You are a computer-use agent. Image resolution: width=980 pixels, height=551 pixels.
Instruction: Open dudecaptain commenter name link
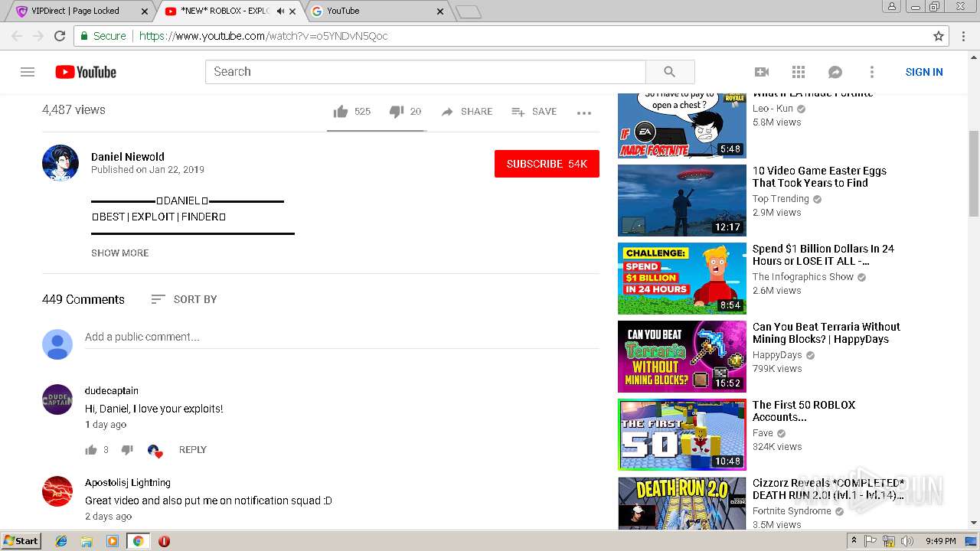(x=112, y=391)
